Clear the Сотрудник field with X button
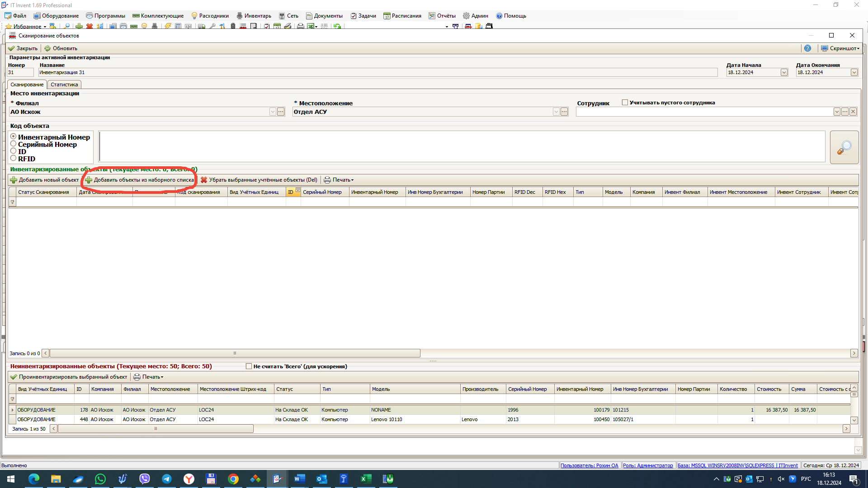The width and height of the screenshot is (868, 488). (853, 112)
